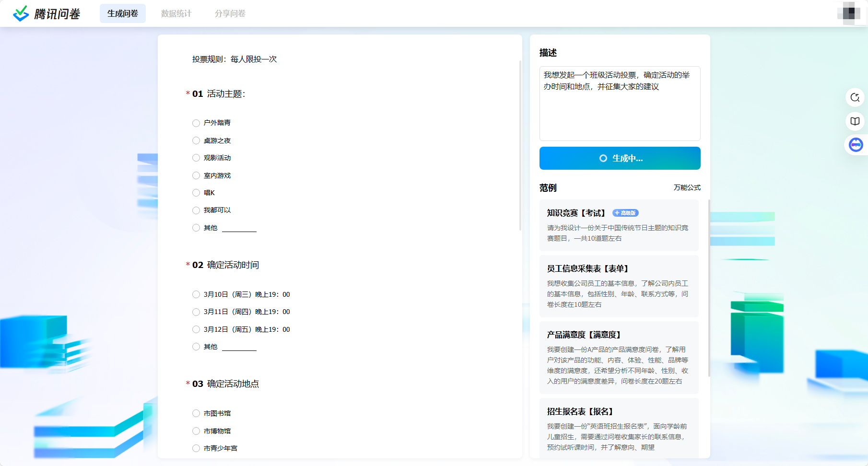This screenshot has height=466, width=868.
Task: Select 3月11日（周四）晚上19:00 option
Action: (x=196, y=312)
